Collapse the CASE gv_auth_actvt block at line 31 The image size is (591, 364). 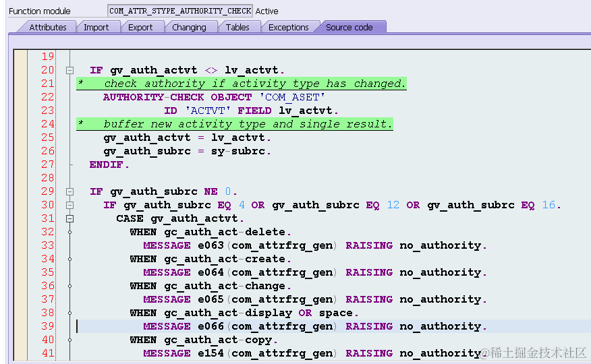pyautogui.click(x=69, y=218)
